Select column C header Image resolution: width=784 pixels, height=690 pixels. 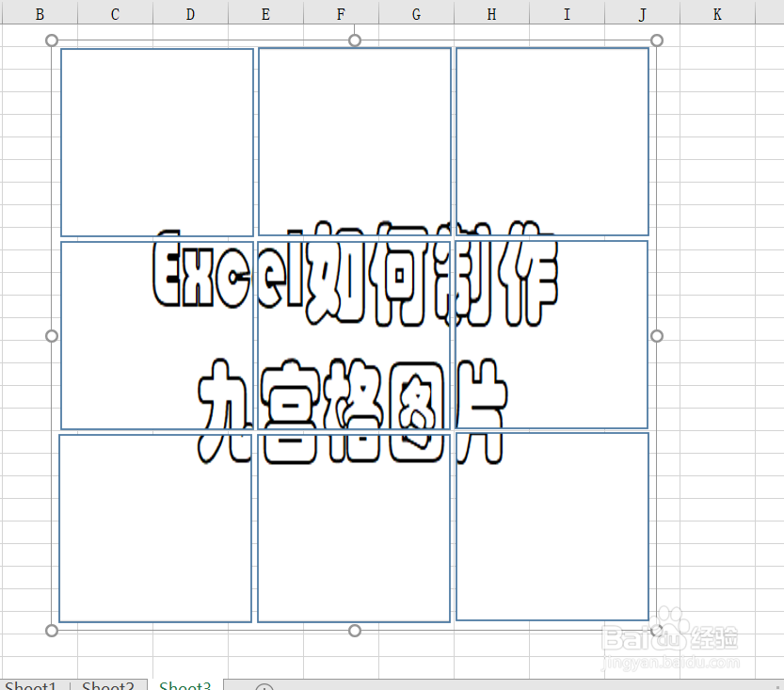point(115,14)
